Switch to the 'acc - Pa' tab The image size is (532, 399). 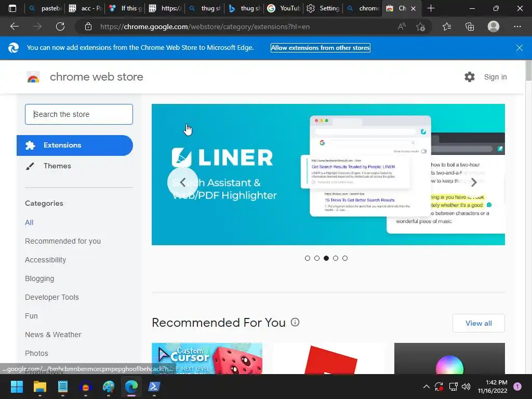point(85,8)
